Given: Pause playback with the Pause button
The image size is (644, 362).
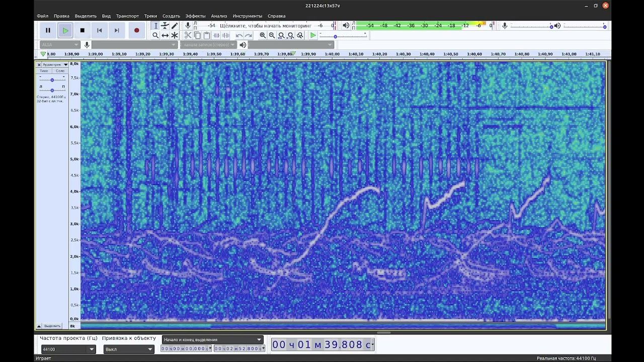Looking at the screenshot, I should click(48, 30).
